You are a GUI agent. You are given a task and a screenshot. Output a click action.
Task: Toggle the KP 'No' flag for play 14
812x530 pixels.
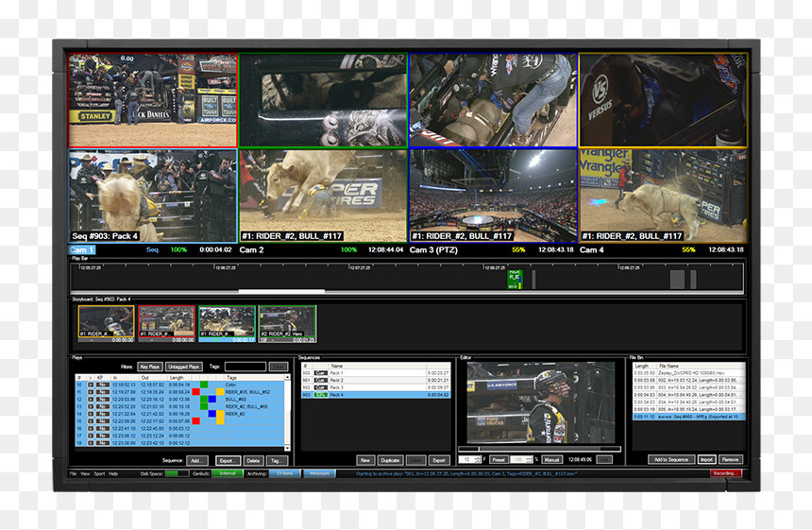coord(103,414)
